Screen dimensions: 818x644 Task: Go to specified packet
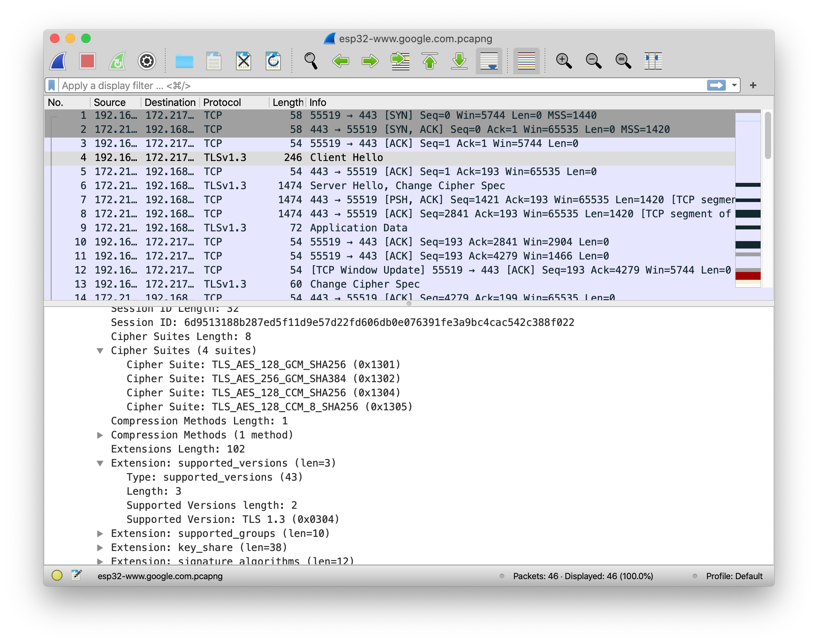tap(400, 61)
